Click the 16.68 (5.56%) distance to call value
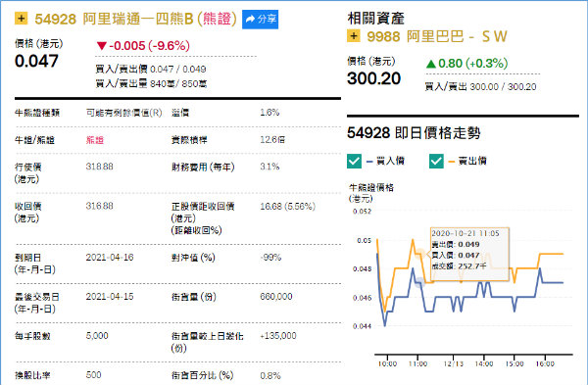The width and height of the screenshot is (588, 385). click(x=287, y=206)
